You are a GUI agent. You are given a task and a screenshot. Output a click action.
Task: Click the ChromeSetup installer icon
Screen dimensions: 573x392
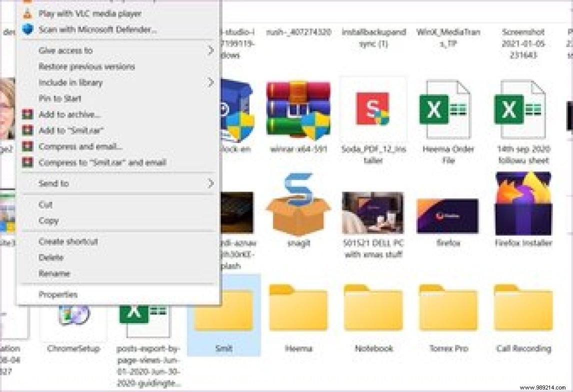(73, 315)
